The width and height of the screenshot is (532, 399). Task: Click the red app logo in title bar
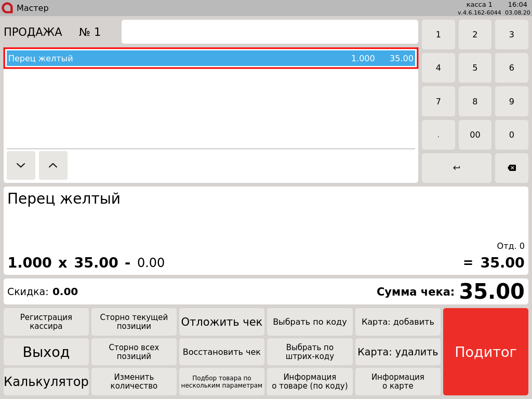(7, 8)
